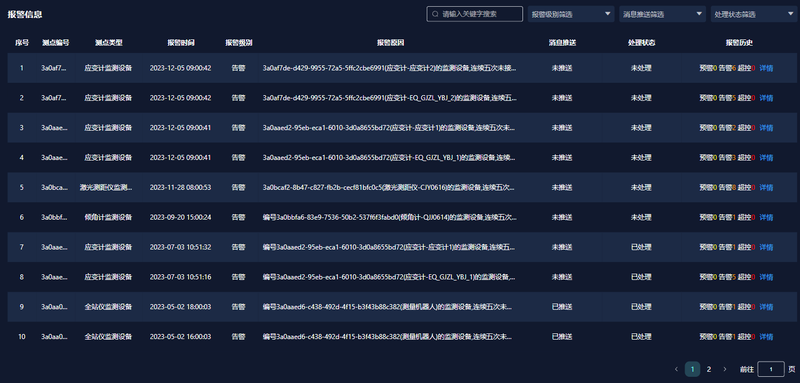Viewport: 800px width, 383px height.
Task: Select page 1 in pagination
Action: tap(692, 369)
